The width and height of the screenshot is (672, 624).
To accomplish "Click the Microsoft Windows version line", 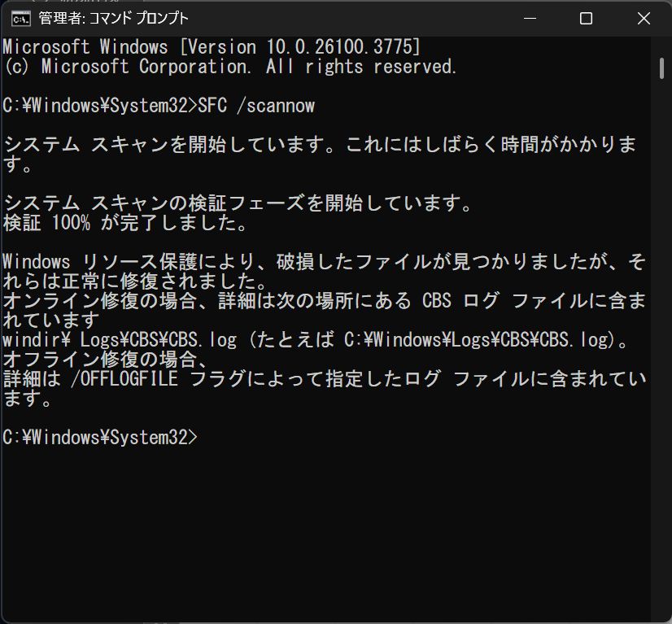I will click(x=212, y=46).
